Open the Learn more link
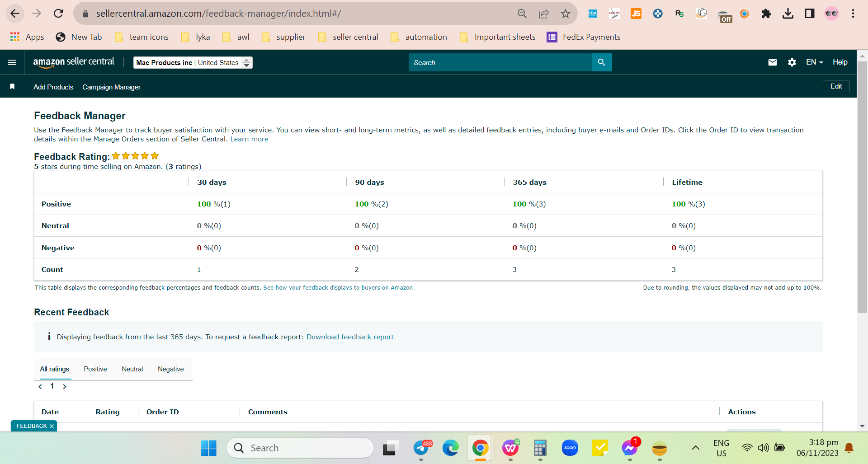Viewport: 868px width, 464px height. pyautogui.click(x=249, y=139)
